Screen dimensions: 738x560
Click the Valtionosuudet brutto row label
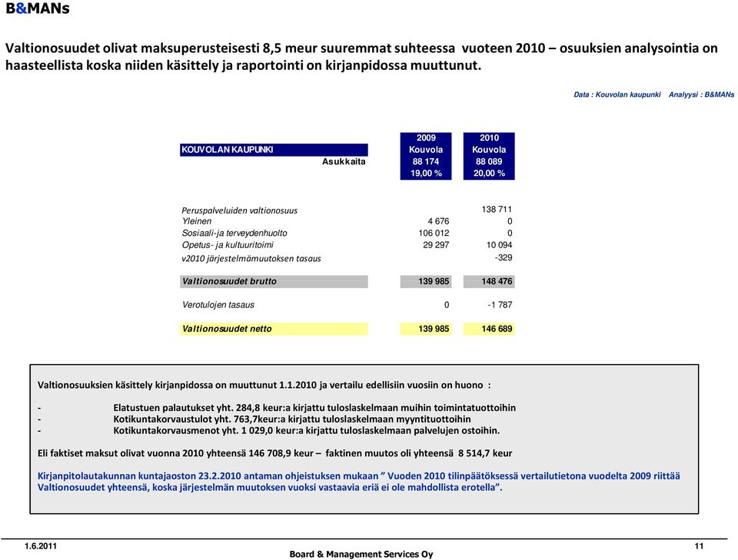tap(274, 282)
